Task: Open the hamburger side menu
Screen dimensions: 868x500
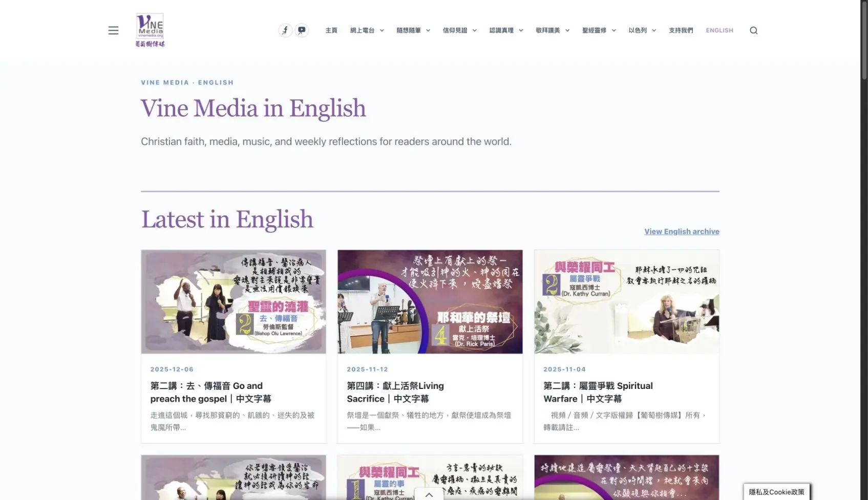Action: [x=113, y=30]
